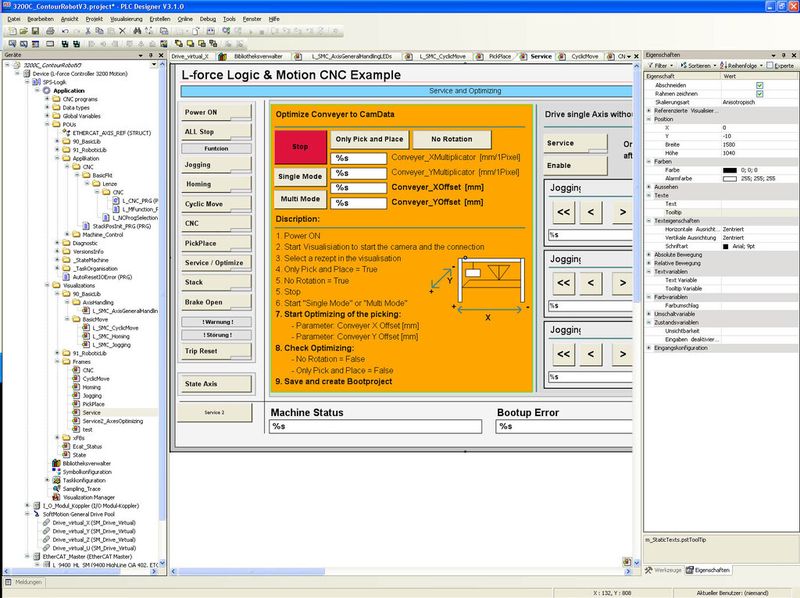Image resolution: width=800 pixels, height=598 pixels.
Task: Open the Visualisierung menu
Action: [126, 18]
